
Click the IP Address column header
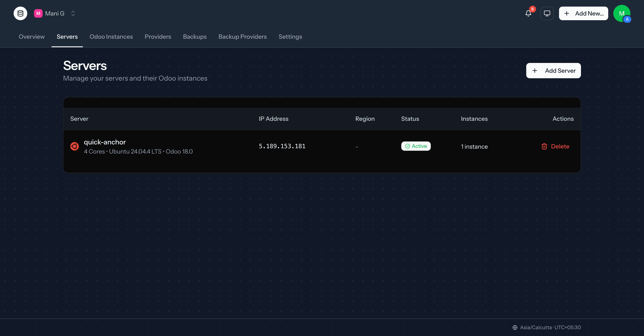click(273, 119)
